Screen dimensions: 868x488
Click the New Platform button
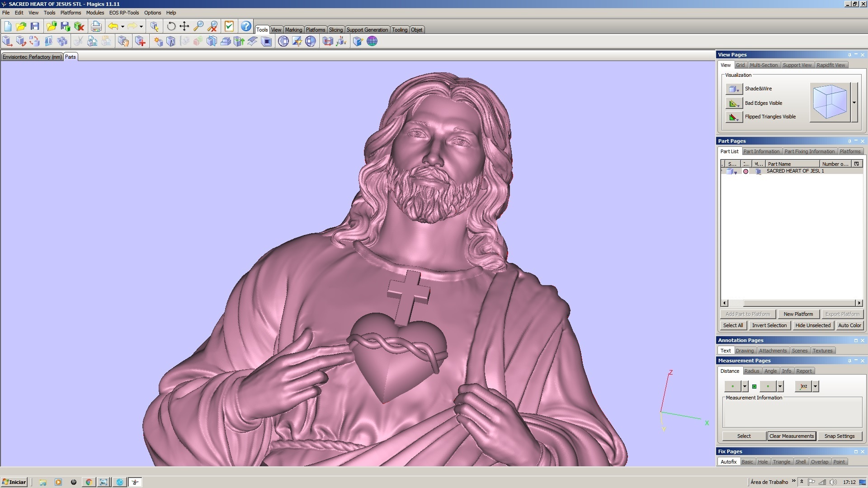click(798, 314)
